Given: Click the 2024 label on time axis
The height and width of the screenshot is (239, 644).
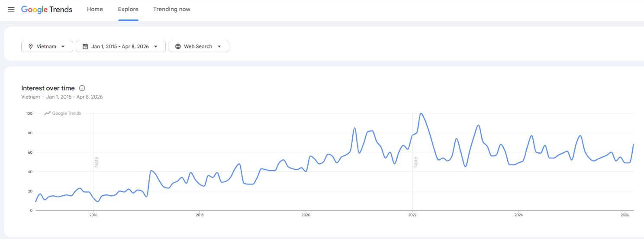Looking at the screenshot, I should tap(518, 215).
